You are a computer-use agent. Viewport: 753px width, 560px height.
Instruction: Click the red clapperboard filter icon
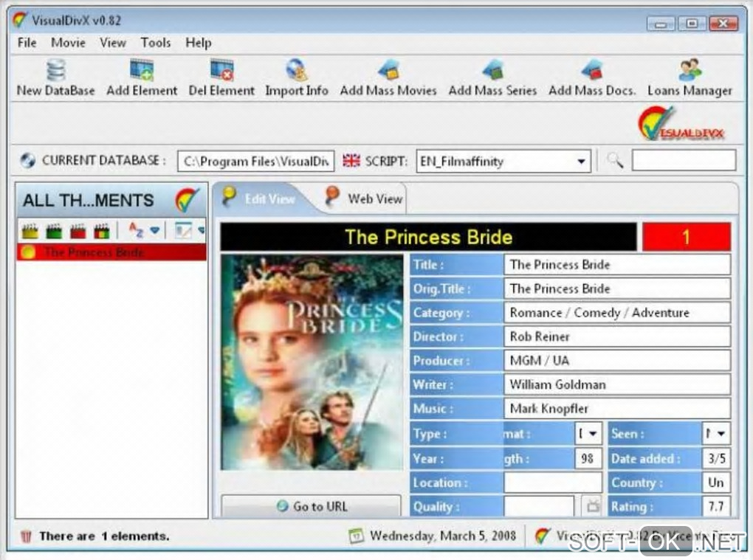click(78, 231)
